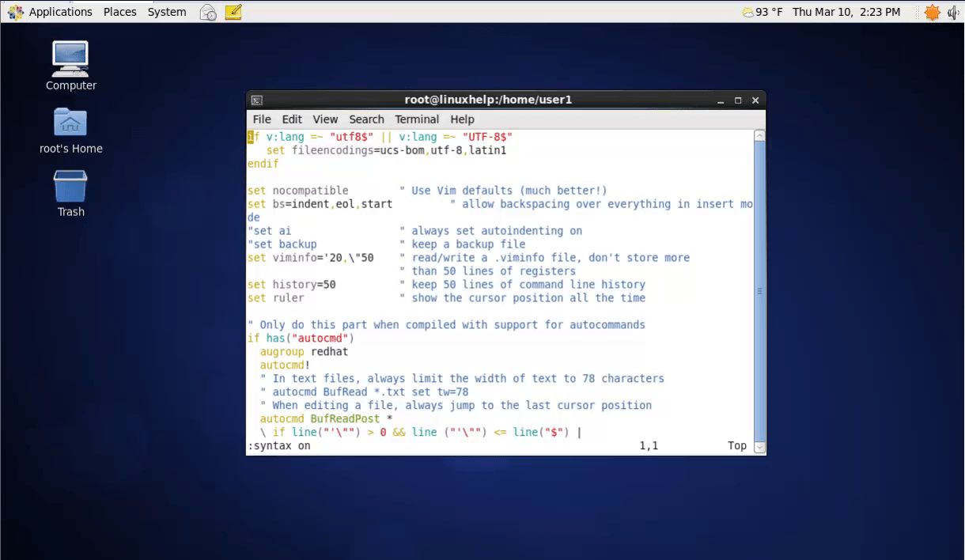Minimize the terminal window
Image resolution: width=965 pixels, height=560 pixels.
click(721, 100)
